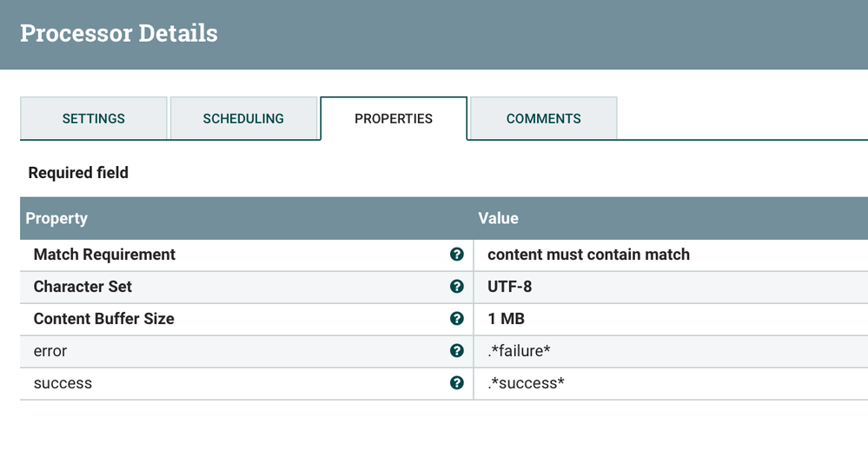Click help icon next to error property

point(457,351)
